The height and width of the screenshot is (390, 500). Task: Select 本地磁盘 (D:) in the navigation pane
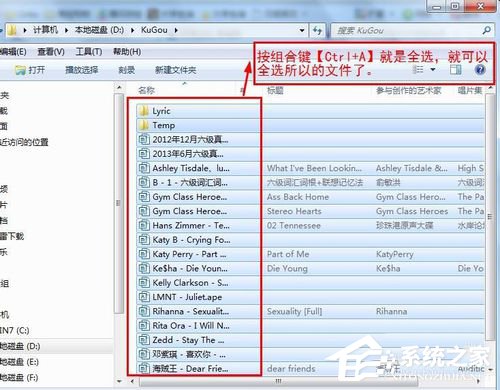pyautogui.click(x=20, y=346)
